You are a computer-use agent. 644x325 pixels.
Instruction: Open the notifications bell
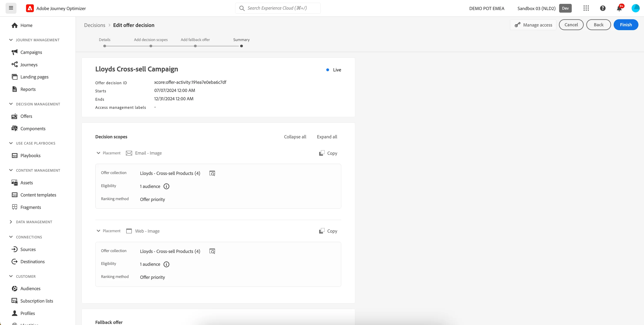tap(619, 9)
